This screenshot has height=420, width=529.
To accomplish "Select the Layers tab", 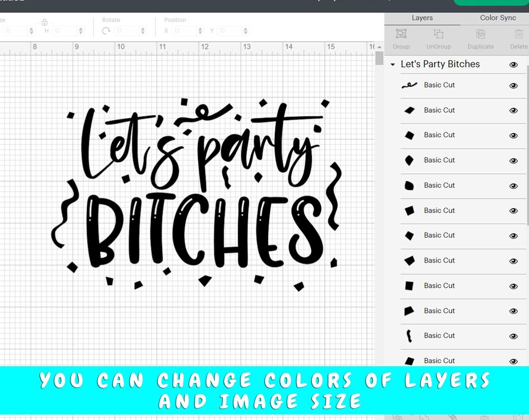I will pos(422,18).
